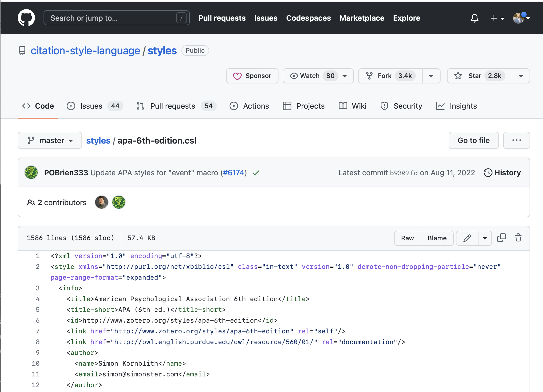Click the GitHub octocat home logo
The width and height of the screenshot is (543, 392).
click(x=26, y=17)
